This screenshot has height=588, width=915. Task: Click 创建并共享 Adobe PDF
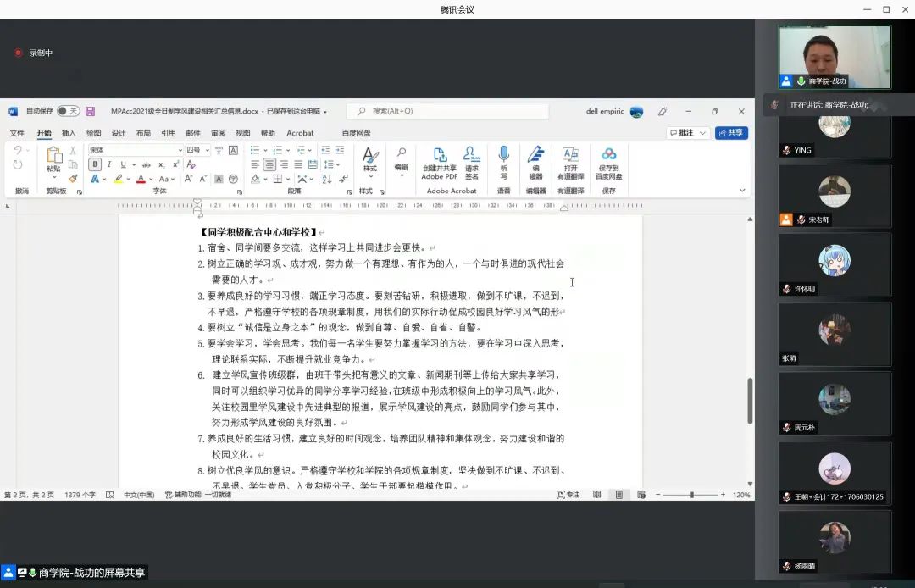[x=440, y=164]
